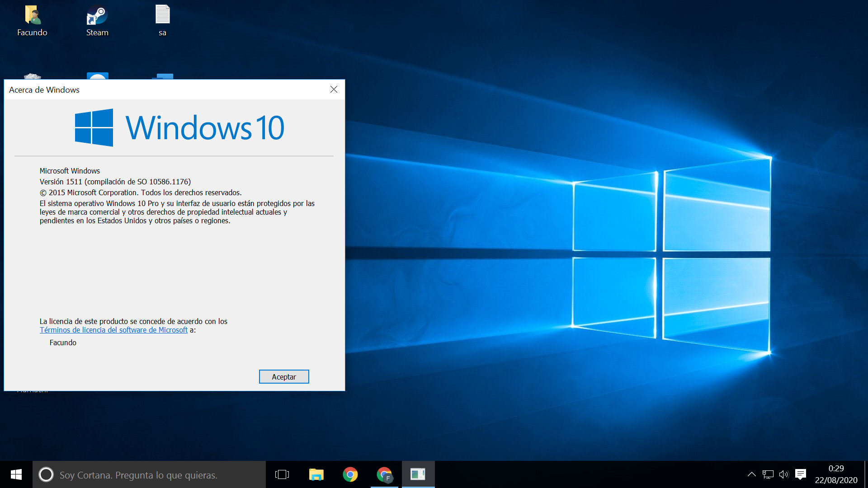Open the volume speaker control
The image size is (868, 488).
[783, 474]
